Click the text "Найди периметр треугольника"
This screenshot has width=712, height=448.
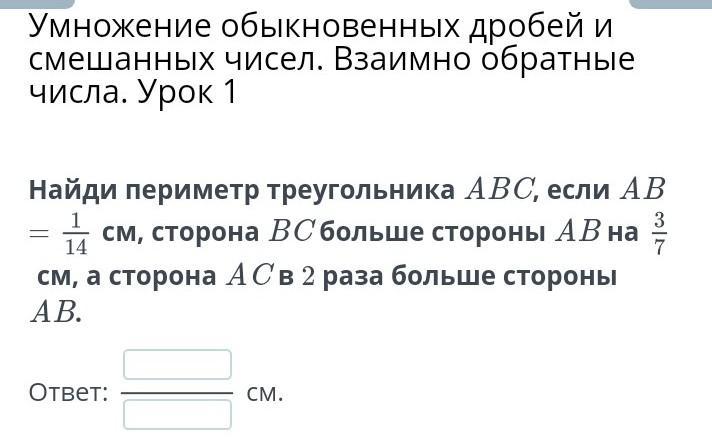coord(241,189)
